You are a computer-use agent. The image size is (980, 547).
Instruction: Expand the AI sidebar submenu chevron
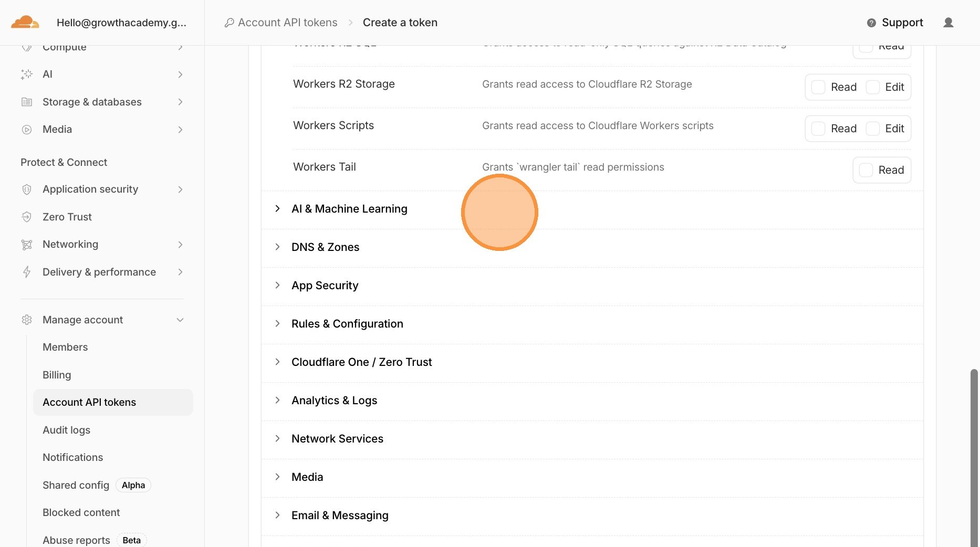click(180, 75)
